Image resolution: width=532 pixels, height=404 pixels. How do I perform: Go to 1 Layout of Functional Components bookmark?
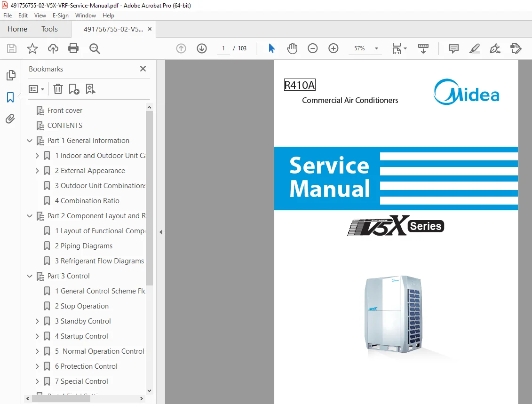point(100,231)
